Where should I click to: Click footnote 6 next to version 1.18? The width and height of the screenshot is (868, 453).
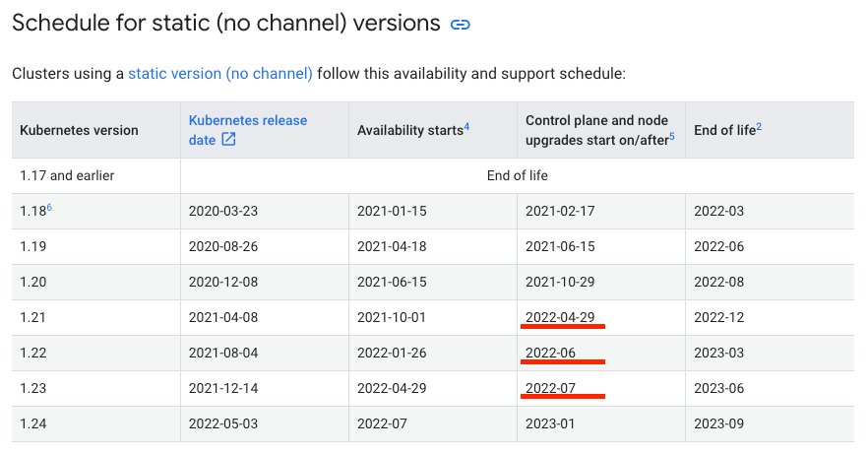(x=49, y=208)
